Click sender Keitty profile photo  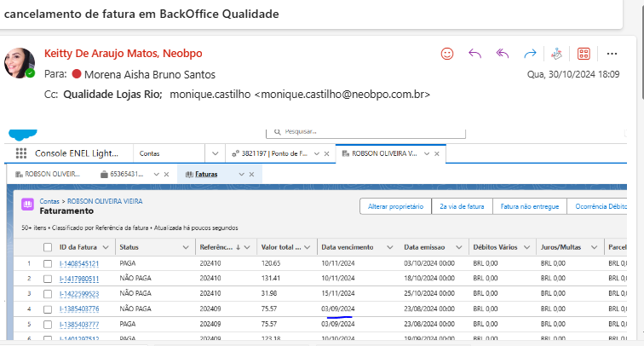click(19, 63)
